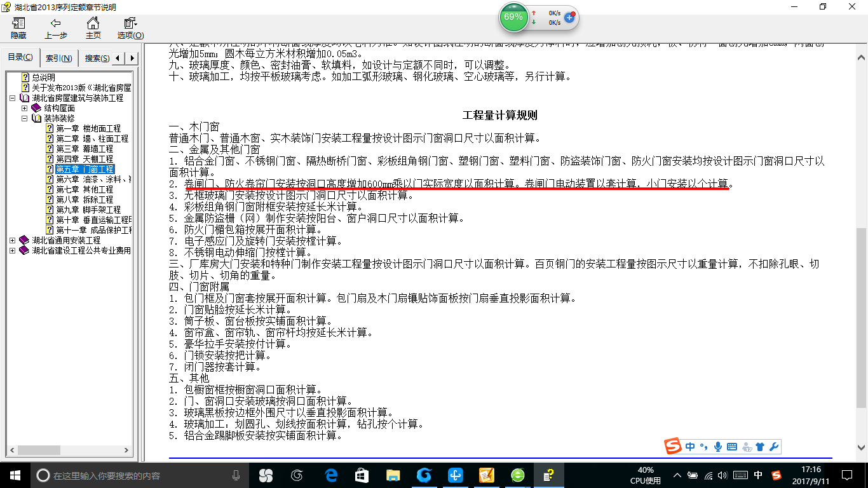Go back with the 上一步 button

coord(56,29)
